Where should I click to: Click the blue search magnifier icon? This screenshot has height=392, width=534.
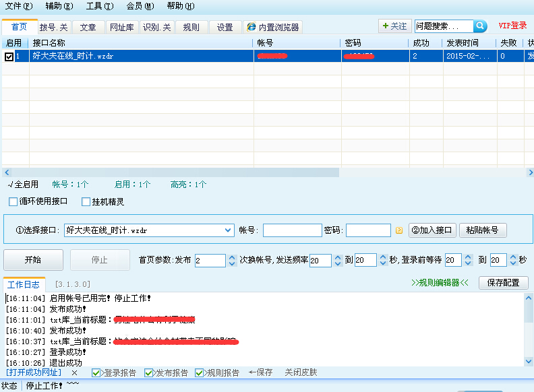coord(480,26)
